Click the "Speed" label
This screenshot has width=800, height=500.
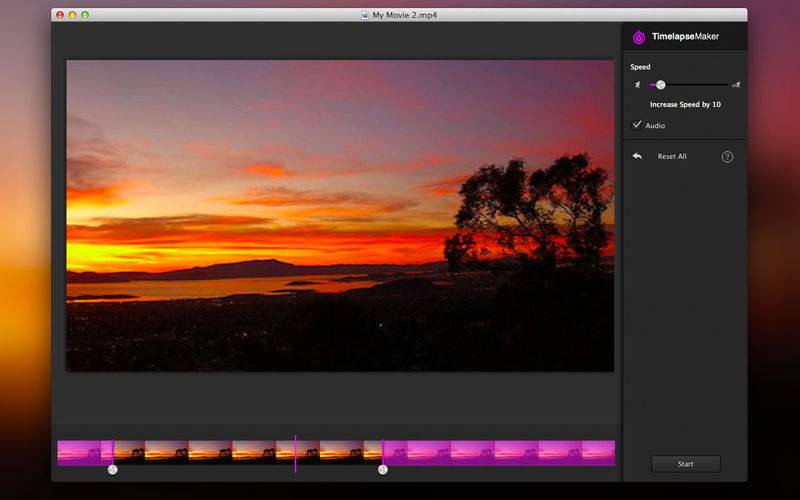(x=640, y=67)
